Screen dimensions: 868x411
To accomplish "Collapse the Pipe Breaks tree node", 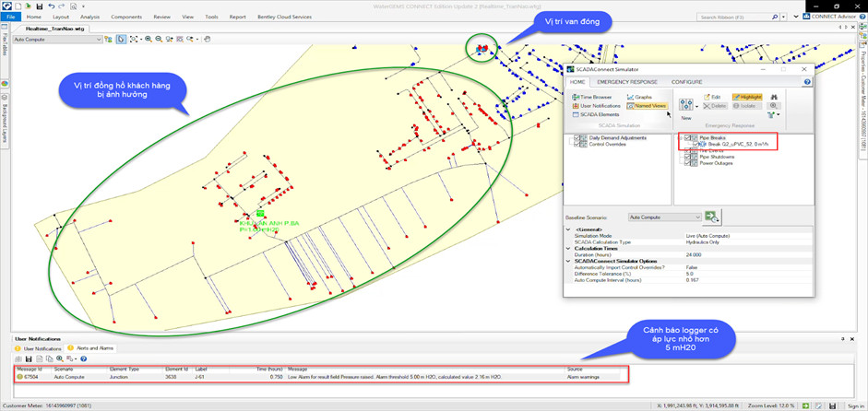I will click(680, 137).
